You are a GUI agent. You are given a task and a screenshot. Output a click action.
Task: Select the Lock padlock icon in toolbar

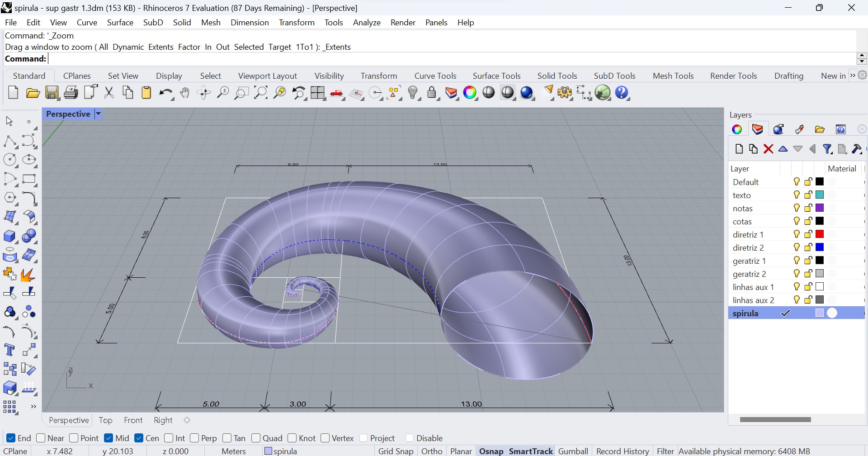point(432,93)
